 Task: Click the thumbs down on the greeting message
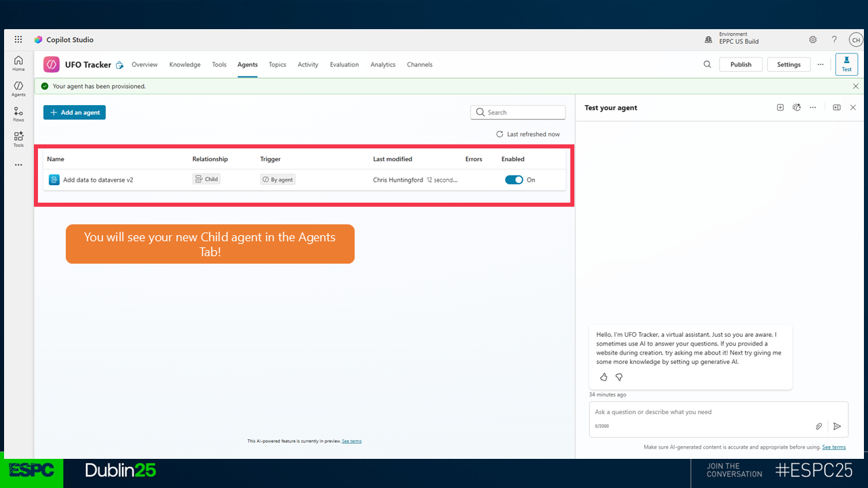click(619, 377)
